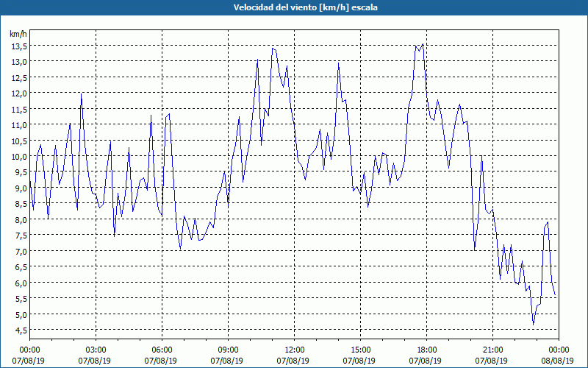Click the lowest wind point near 23:00
The width and height of the screenshot is (588, 368).
coord(534,325)
